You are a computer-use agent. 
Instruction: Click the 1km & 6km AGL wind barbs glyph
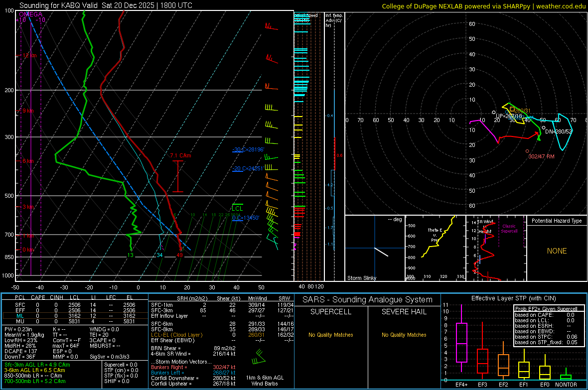[x=259, y=357]
